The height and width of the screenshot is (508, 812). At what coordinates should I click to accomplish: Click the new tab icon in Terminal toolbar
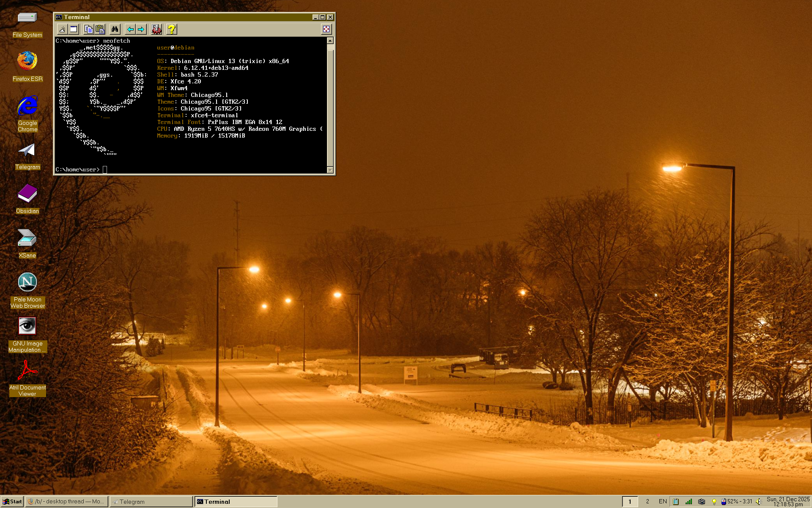(x=63, y=29)
